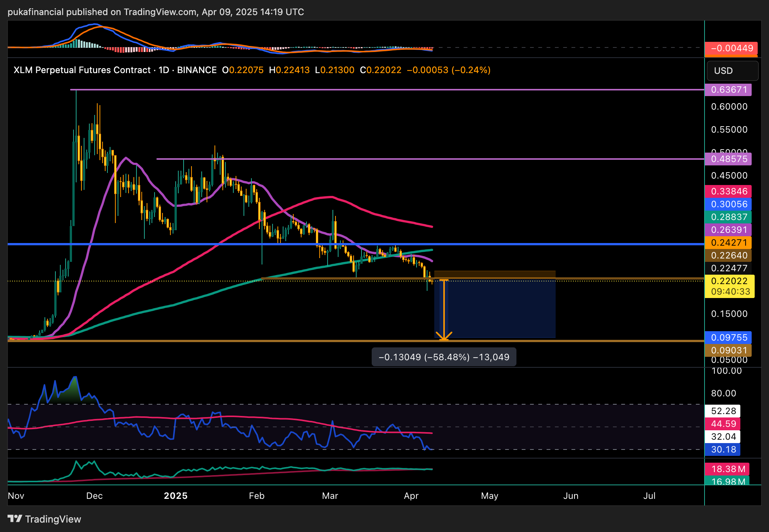This screenshot has width=769, height=532.
Task: Click the orange measurement arrow tip
Action: (x=444, y=338)
